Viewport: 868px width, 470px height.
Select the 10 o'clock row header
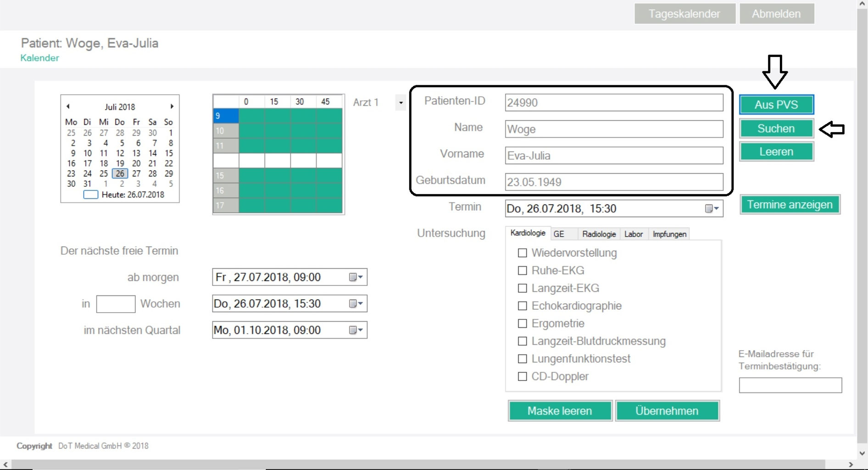(226, 131)
